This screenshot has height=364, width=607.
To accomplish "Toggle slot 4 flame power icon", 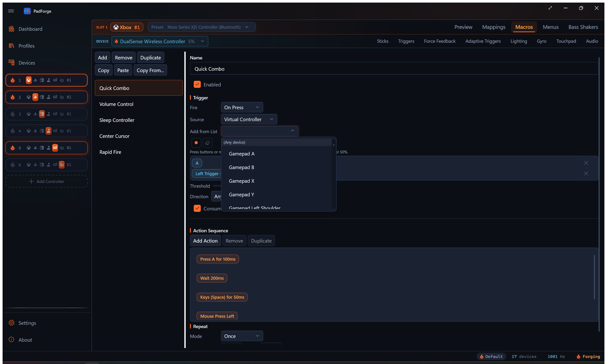I will click(x=12, y=131).
